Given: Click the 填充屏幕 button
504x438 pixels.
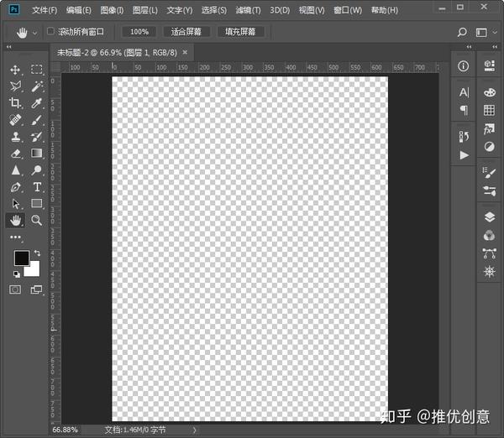Looking at the screenshot, I should point(240,32).
